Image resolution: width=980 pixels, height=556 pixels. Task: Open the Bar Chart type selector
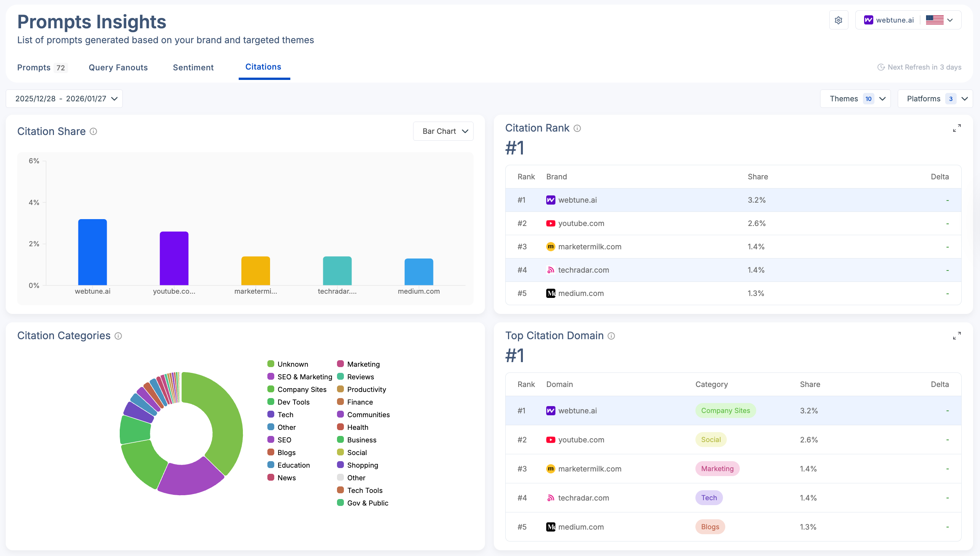[x=443, y=131]
